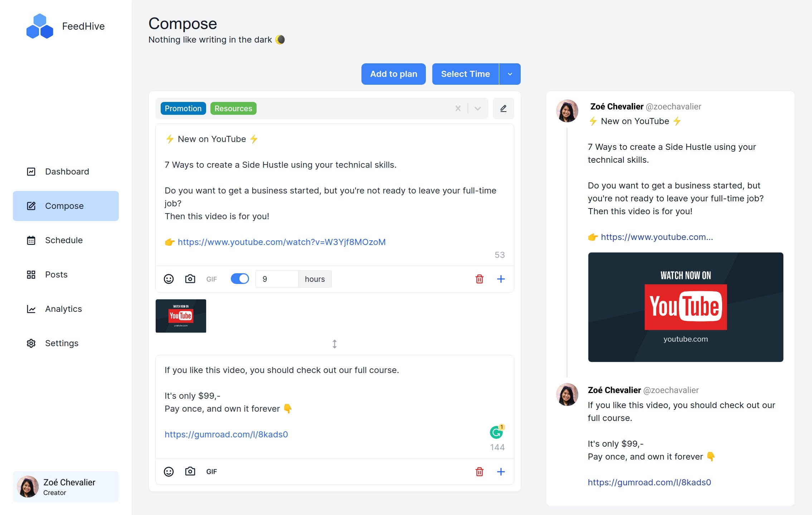Viewport: 812px width, 515px height.
Task: Toggle the delay switch next to hours
Action: coord(240,279)
